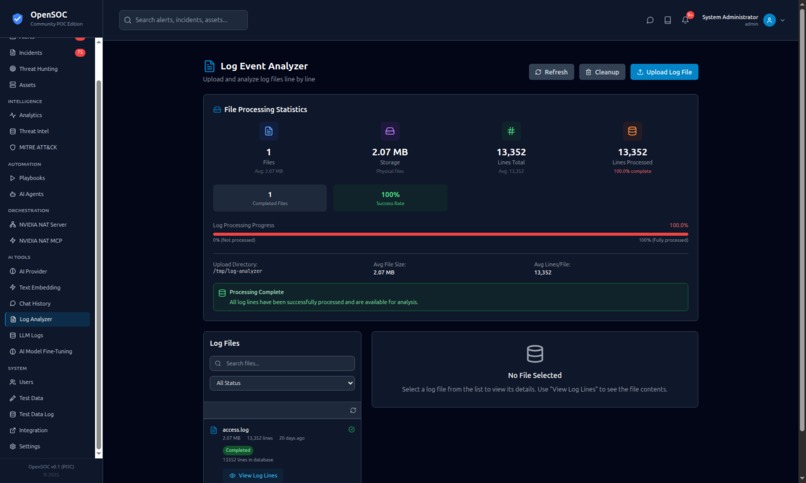Screen dimensions: 806x483
Task: Open Settings from sidebar
Action: pos(47,446)
